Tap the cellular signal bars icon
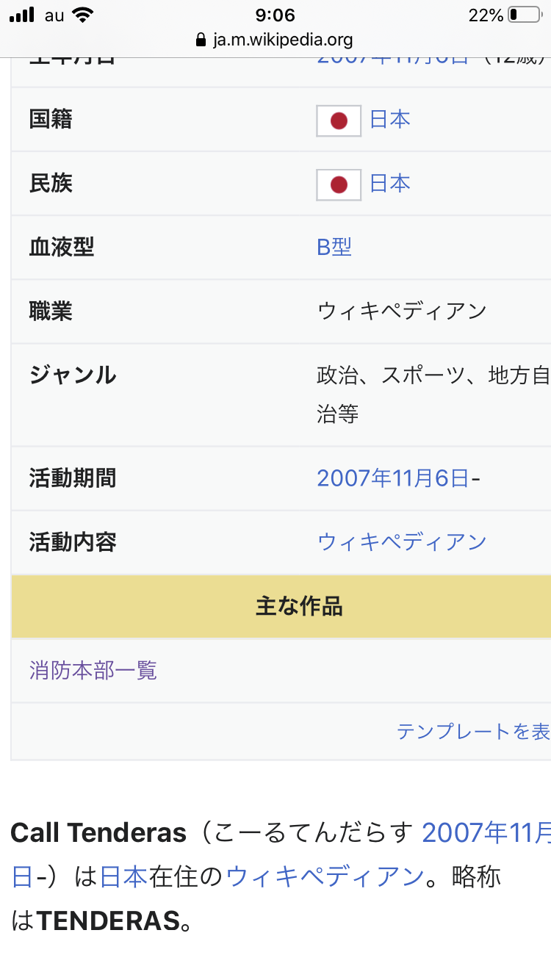The height and width of the screenshot is (980, 551). 22,15
